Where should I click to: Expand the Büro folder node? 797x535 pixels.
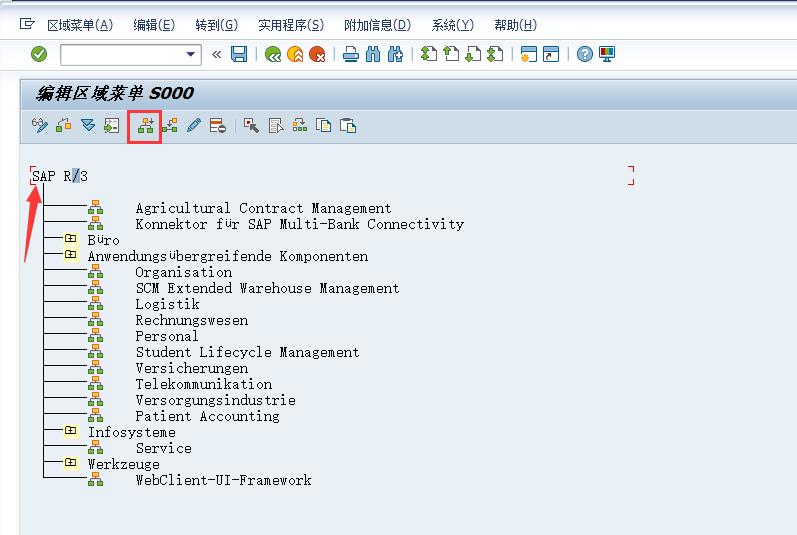[x=70, y=240]
